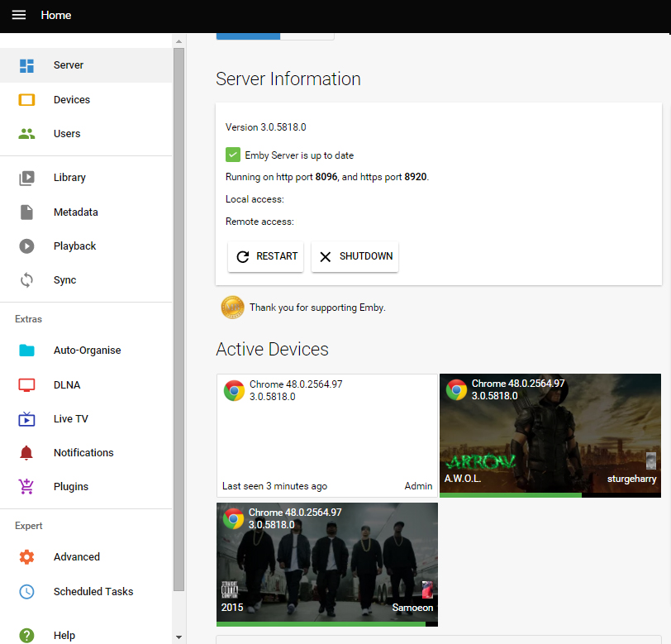Open the Help page from sidebar
The height and width of the screenshot is (644, 671).
(64, 636)
